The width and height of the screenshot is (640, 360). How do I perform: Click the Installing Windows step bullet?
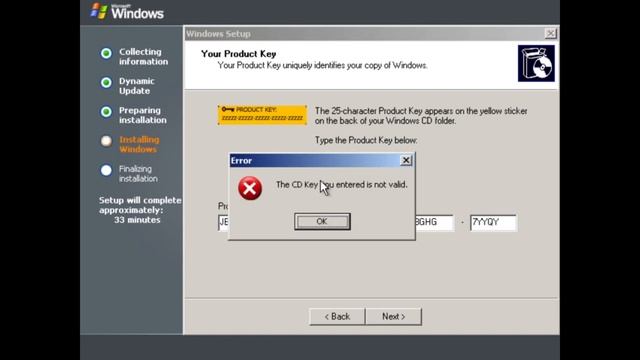106,141
